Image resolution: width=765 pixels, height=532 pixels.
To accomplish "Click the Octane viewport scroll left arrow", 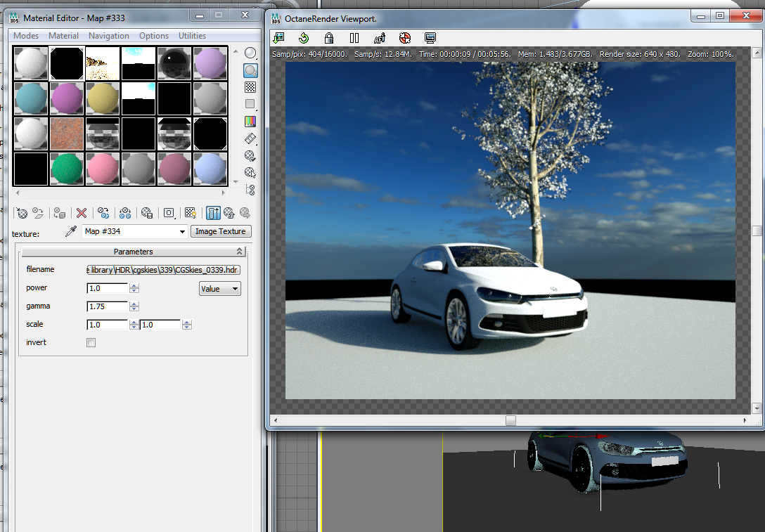I will tap(276, 420).
